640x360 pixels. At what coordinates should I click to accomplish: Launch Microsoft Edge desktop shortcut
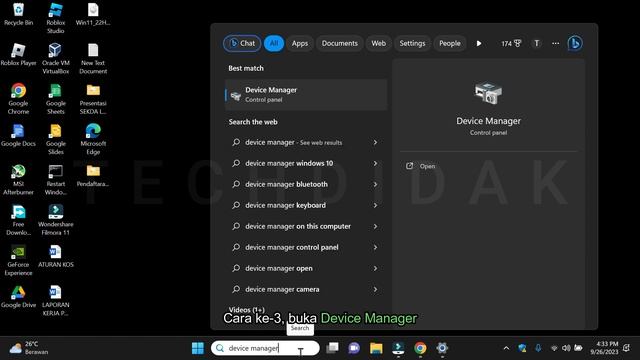pyautogui.click(x=93, y=139)
